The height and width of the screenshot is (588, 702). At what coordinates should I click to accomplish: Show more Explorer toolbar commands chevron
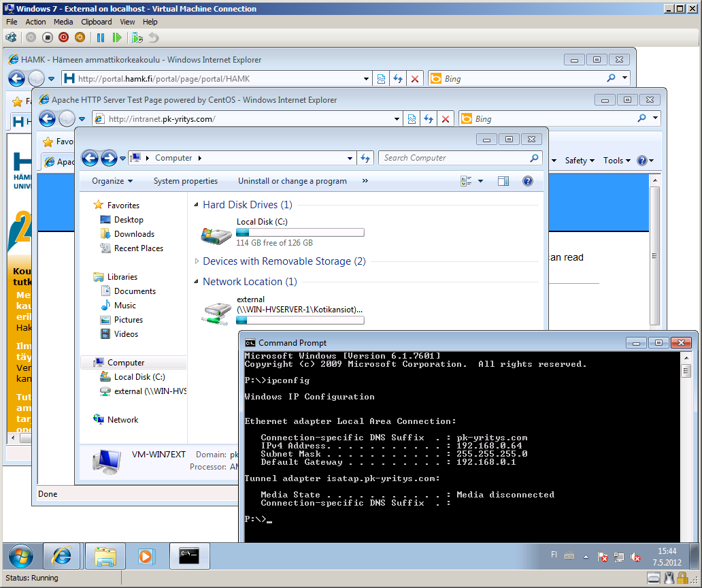coord(365,181)
